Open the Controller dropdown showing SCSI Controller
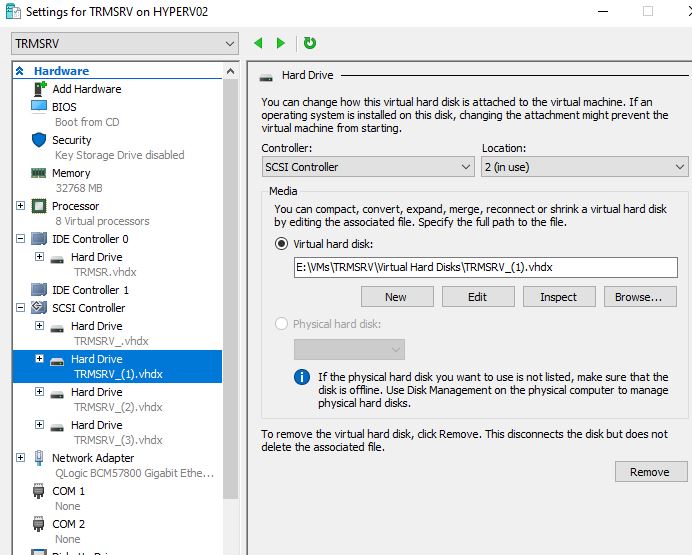Image resolution: width=692 pixels, height=555 pixels. (368, 167)
